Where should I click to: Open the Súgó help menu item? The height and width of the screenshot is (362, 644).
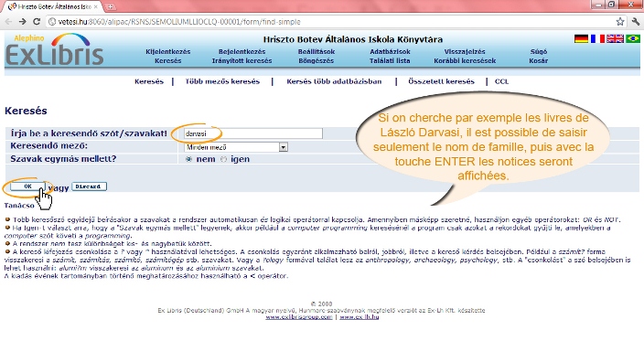click(539, 52)
